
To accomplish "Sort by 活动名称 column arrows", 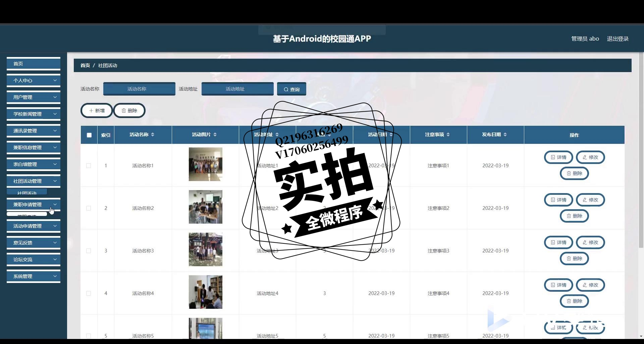I will click(153, 134).
